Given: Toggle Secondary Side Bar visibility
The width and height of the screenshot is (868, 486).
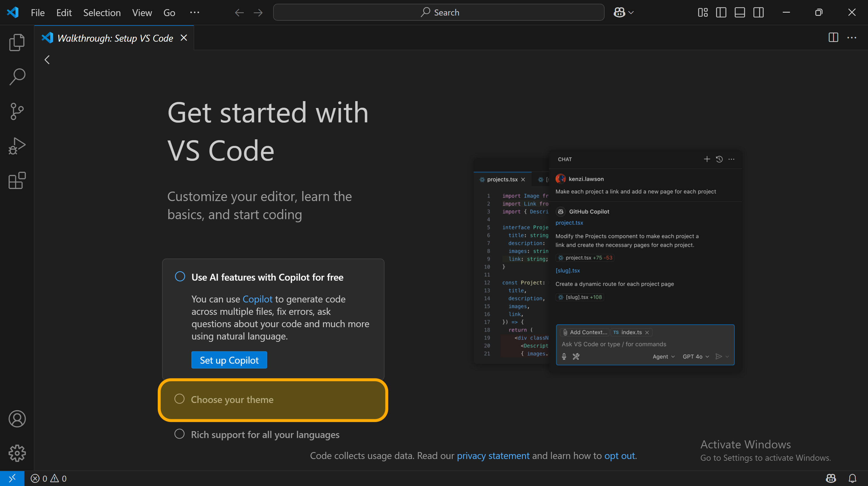Looking at the screenshot, I should [x=758, y=12].
